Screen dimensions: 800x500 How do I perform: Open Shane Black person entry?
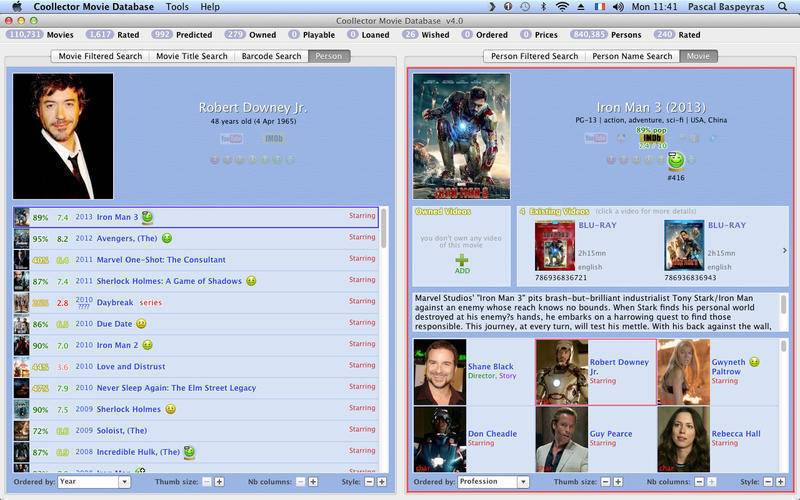(x=472, y=372)
